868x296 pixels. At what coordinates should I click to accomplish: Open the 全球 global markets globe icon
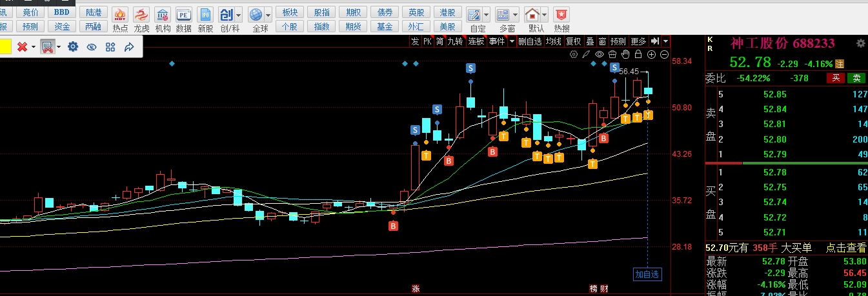(x=256, y=14)
